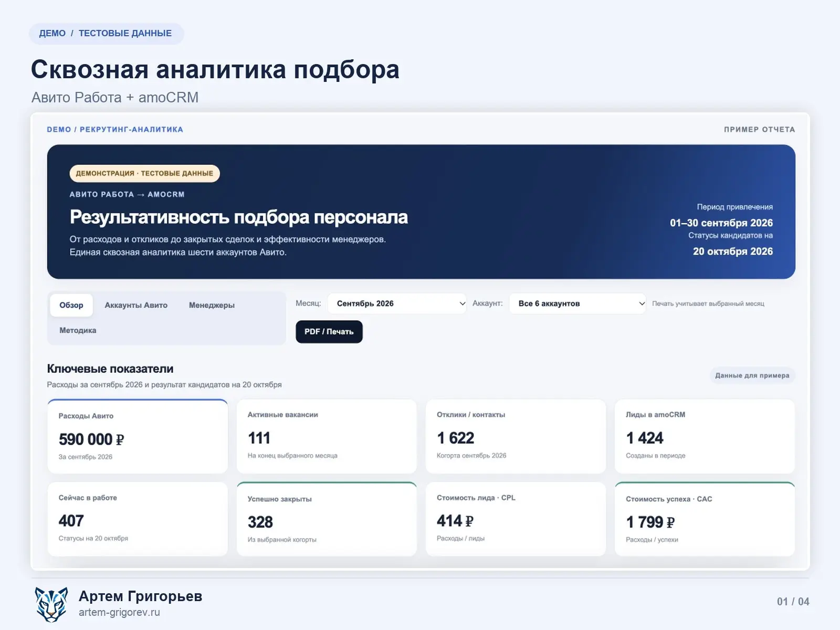
Task: Click the panther logo icon in footer
Action: [51, 604]
